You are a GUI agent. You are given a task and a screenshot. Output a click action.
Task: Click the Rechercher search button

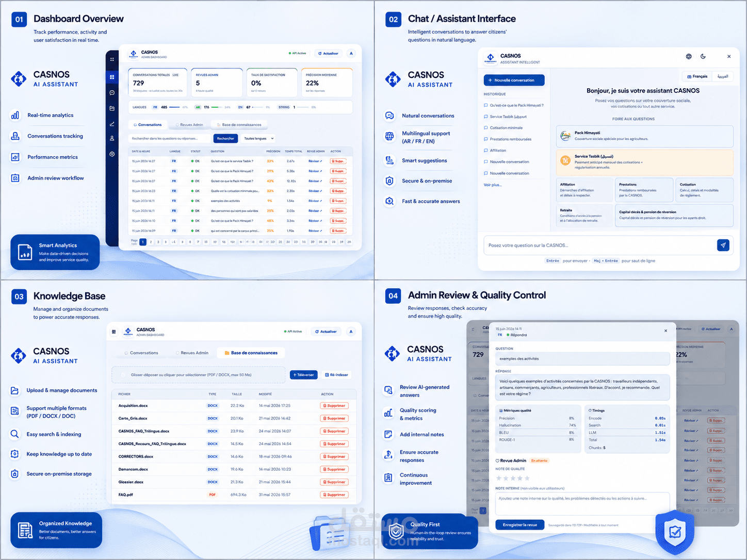[x=225, y=138]
